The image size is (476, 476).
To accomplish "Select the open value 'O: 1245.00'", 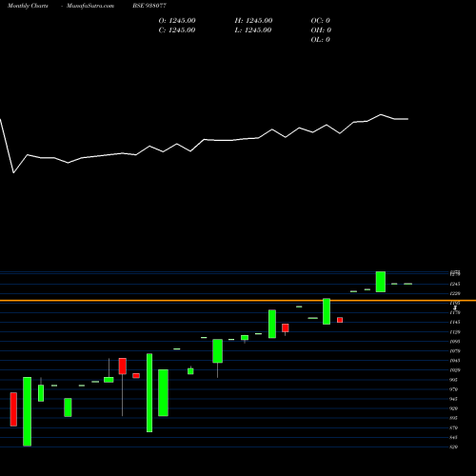I will tap(177, 21).
